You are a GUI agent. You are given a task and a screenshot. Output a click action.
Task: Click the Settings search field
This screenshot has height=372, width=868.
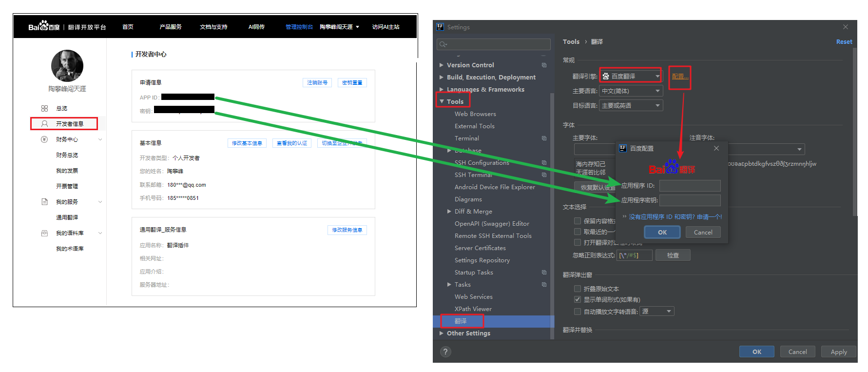coord(494,44)
